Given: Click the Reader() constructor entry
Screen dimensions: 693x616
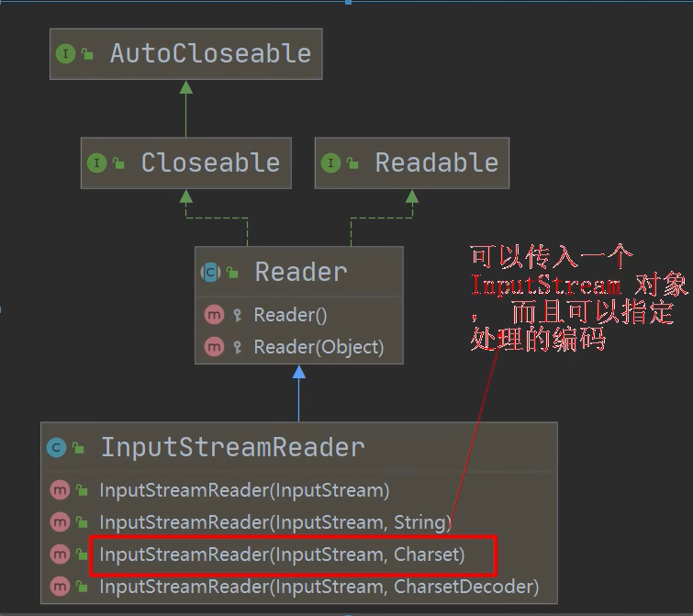Looking at the screenshot, I should (x=290, y=315).
